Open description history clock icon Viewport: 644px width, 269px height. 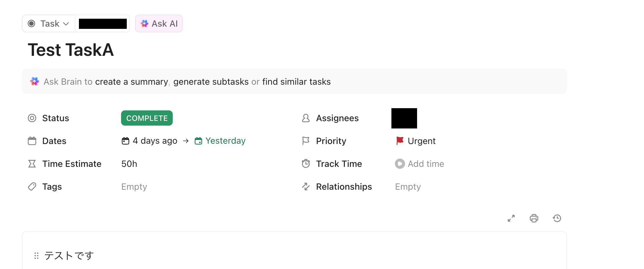557,218
